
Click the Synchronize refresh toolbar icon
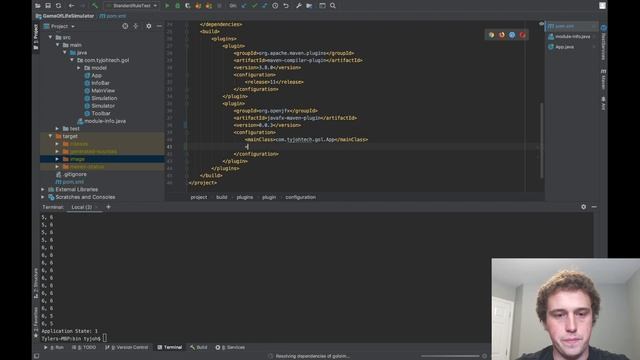click(x=58, y=6)
